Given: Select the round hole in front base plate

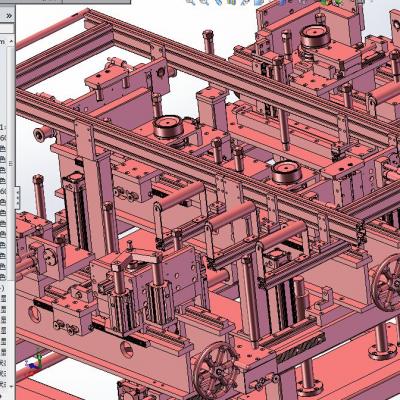Looking at the screenshot, I should click(x=126, y=349).
